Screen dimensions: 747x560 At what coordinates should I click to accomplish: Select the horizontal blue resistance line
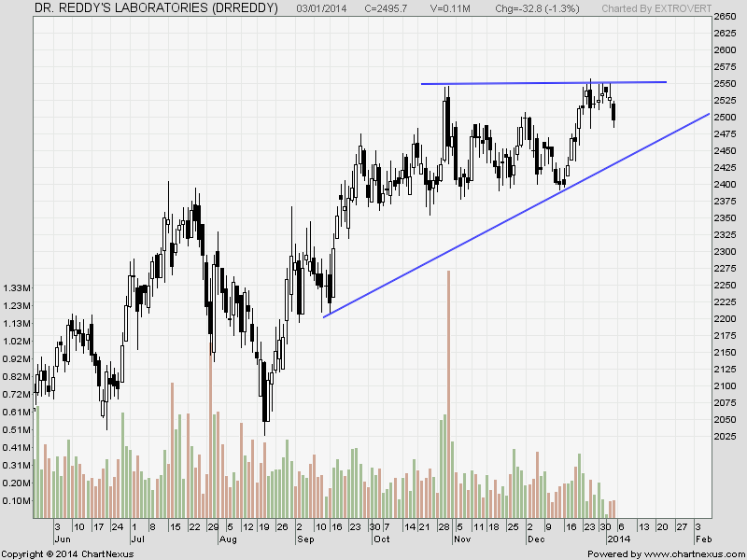542,83
